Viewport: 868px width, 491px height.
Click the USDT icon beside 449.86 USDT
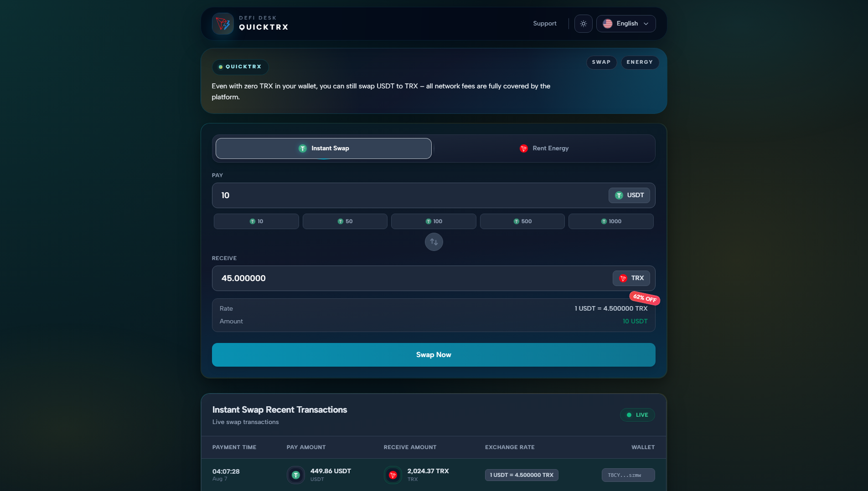click(x=296, y=475)
